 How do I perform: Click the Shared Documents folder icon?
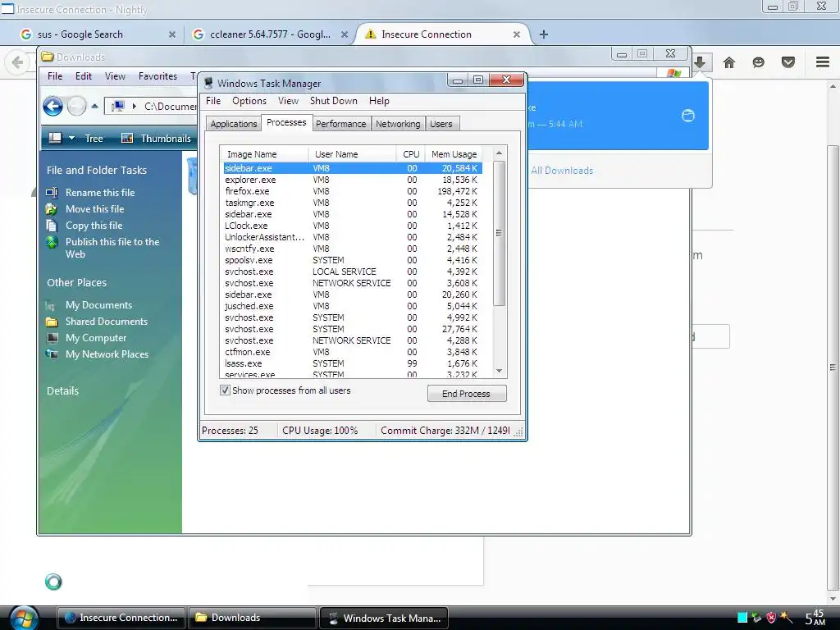(52, 322)
